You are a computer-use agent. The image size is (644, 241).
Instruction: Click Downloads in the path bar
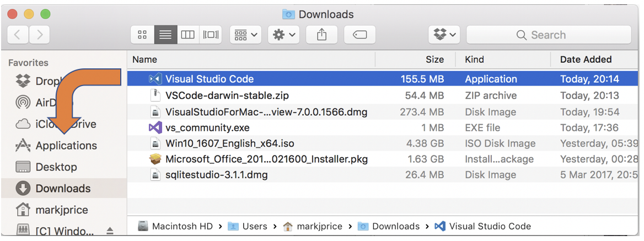tap(389, 226)
